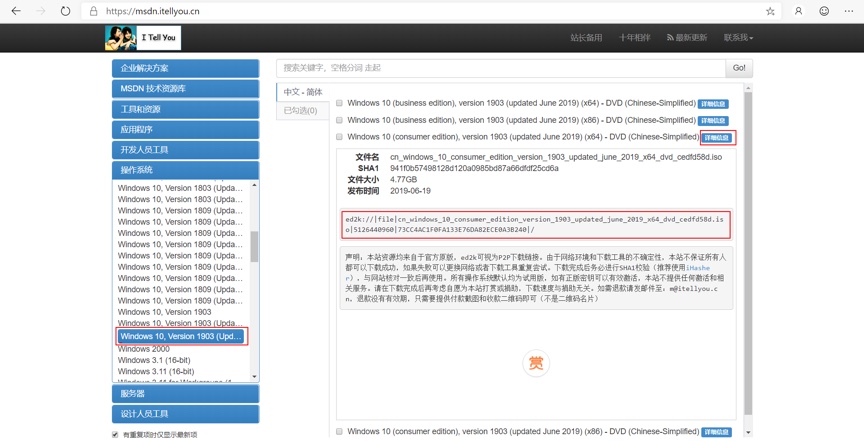Screen dimensions: 864x441
Task: Toggle the 有重复项时仅显示最新项 checkbox
Action: point(115,434)
